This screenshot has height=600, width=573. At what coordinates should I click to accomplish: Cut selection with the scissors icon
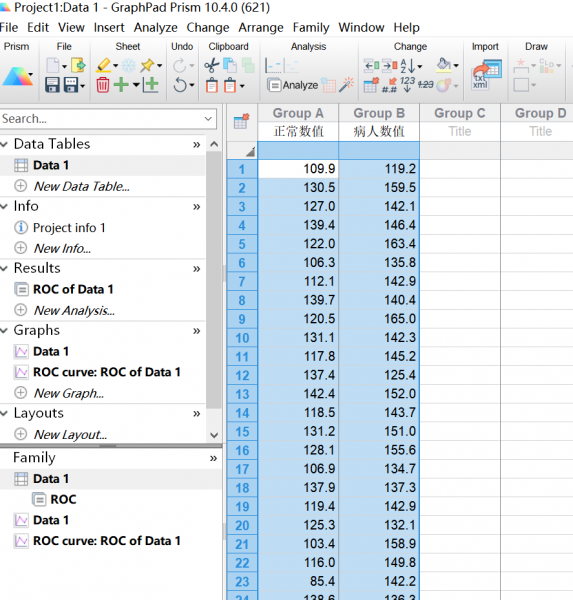pos(211,65)
